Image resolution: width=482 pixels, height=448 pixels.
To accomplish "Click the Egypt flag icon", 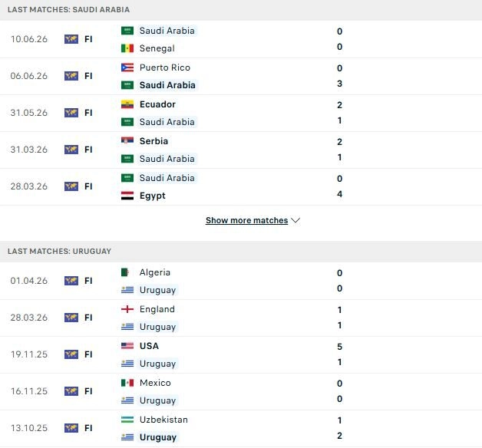I will point(127,196).
